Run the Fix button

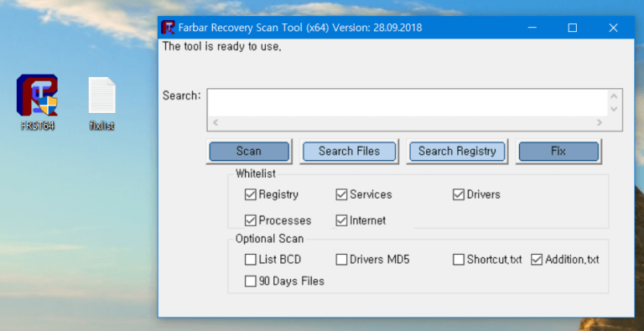[558, 151]
